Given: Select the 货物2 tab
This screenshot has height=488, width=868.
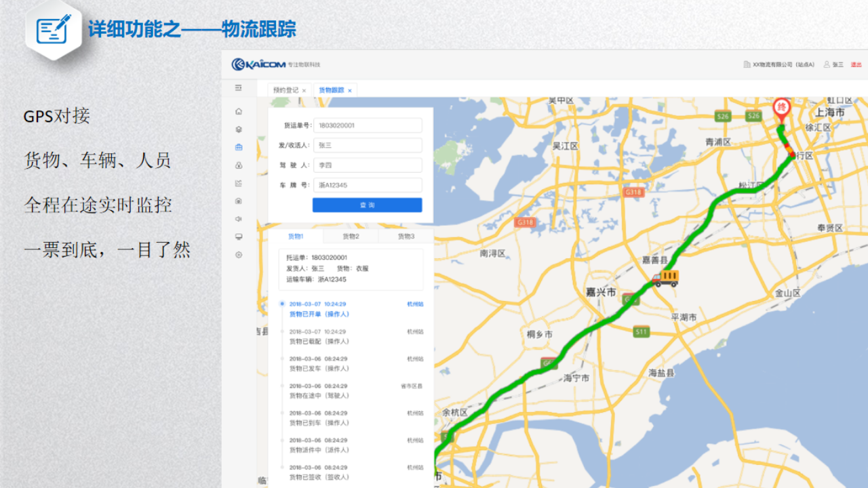Looking at the screenshot, I should tap(351, 237).
